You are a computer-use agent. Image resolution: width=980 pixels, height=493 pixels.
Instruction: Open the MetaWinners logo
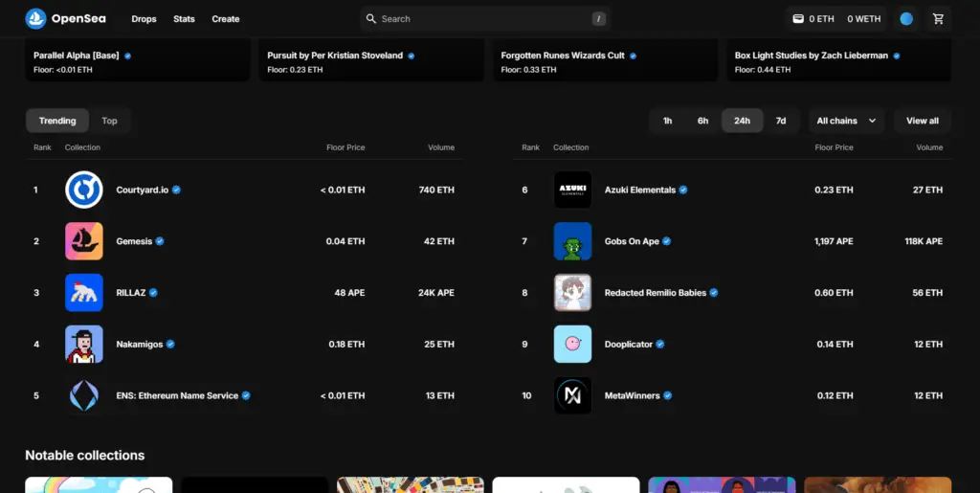pyautogui.click(x=572, y=395)
